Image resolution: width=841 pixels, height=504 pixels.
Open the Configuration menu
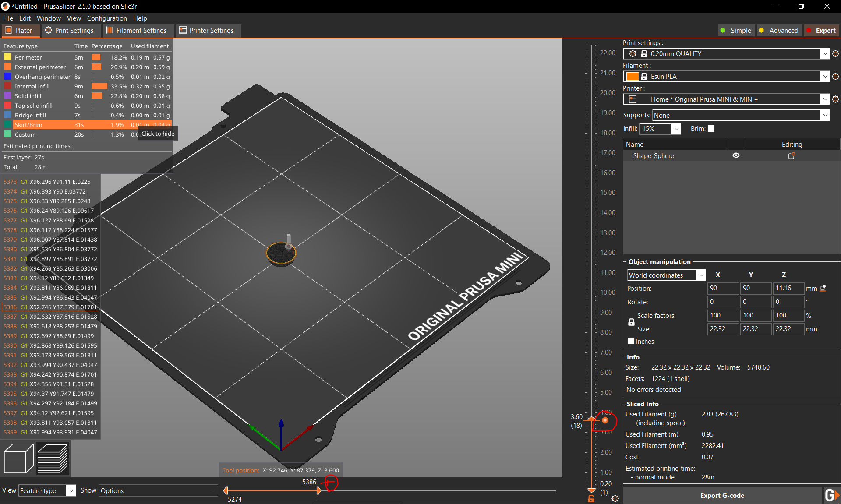(x=106, y=18)
